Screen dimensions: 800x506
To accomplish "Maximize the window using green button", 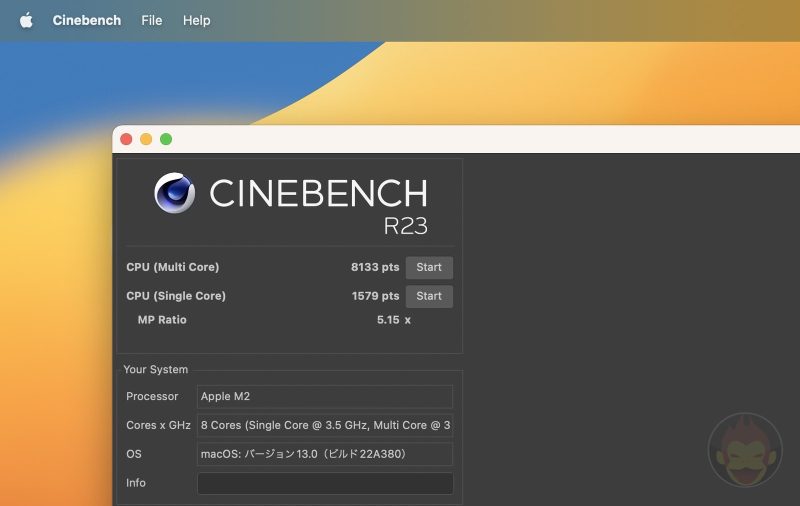I will (166, 139).
